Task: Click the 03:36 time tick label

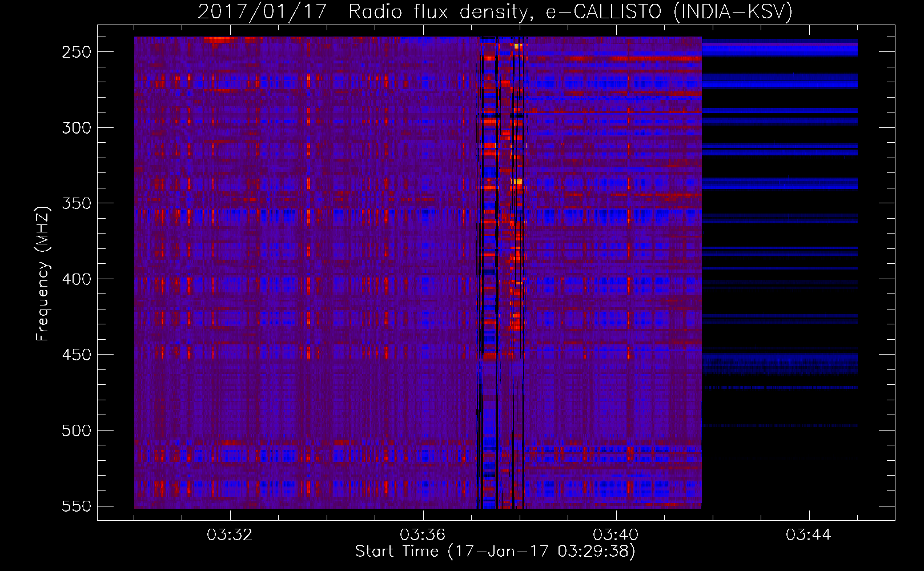Action: pyautogui.click(x=423, y=535)
